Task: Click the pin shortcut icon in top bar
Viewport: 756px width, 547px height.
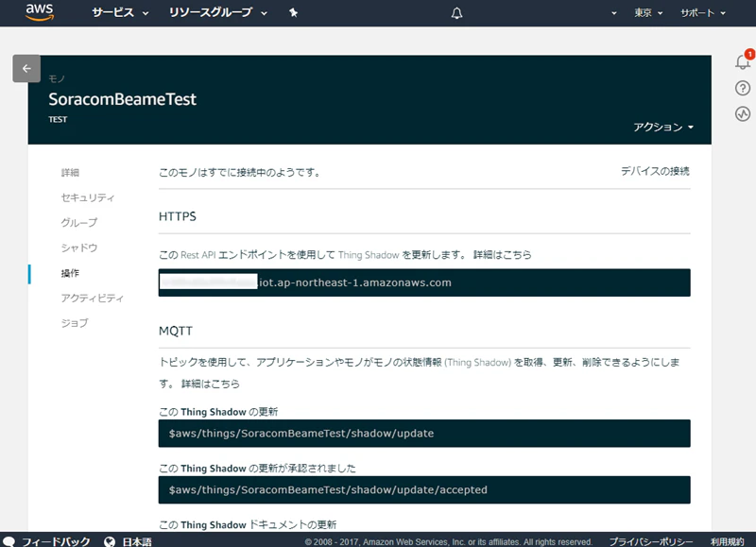Action: [x=293, y=12]
